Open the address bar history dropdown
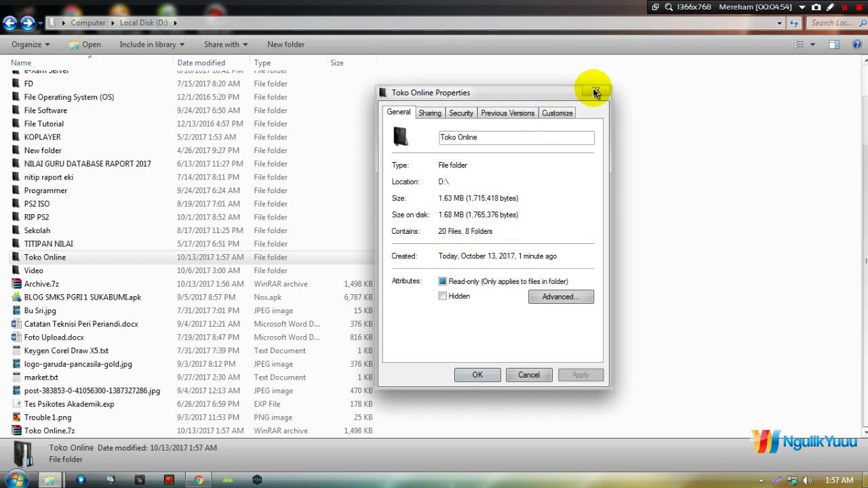The image size is (868, 488). [779, 23]
